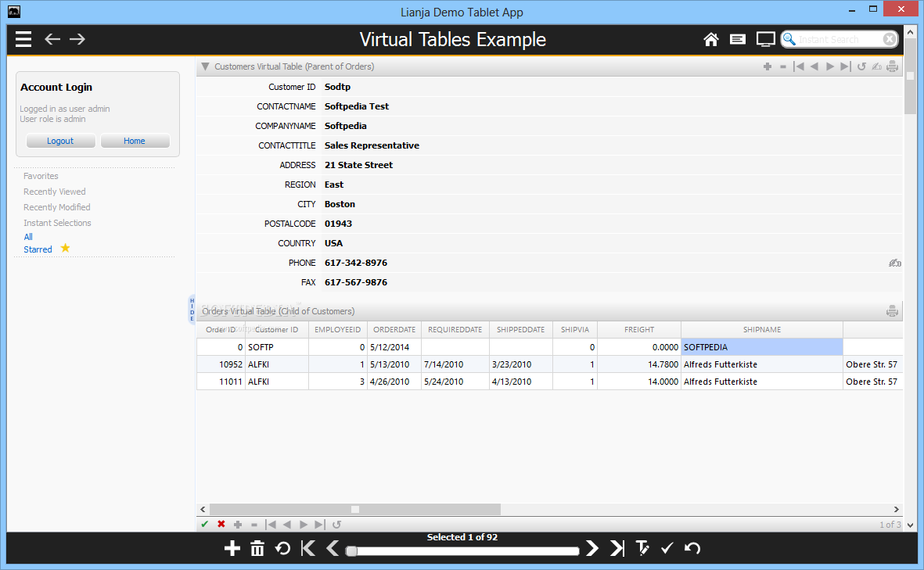Sort by the ORDERDATE column header
Viewport: 924px width, 570px height.
[x=394, y=330]
